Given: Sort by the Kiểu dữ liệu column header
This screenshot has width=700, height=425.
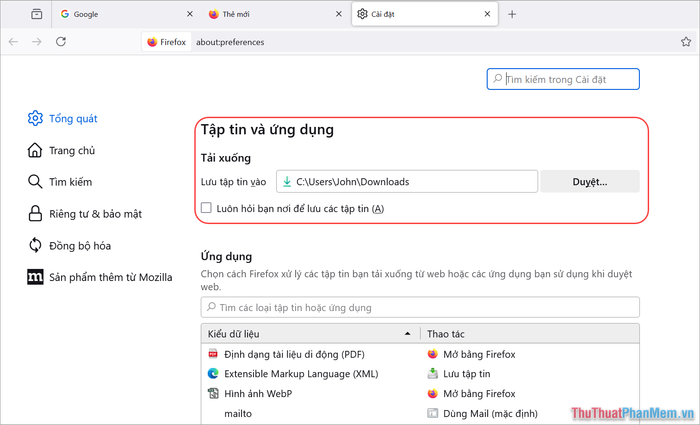Looking at the screenshot, I should coord(310,333).
